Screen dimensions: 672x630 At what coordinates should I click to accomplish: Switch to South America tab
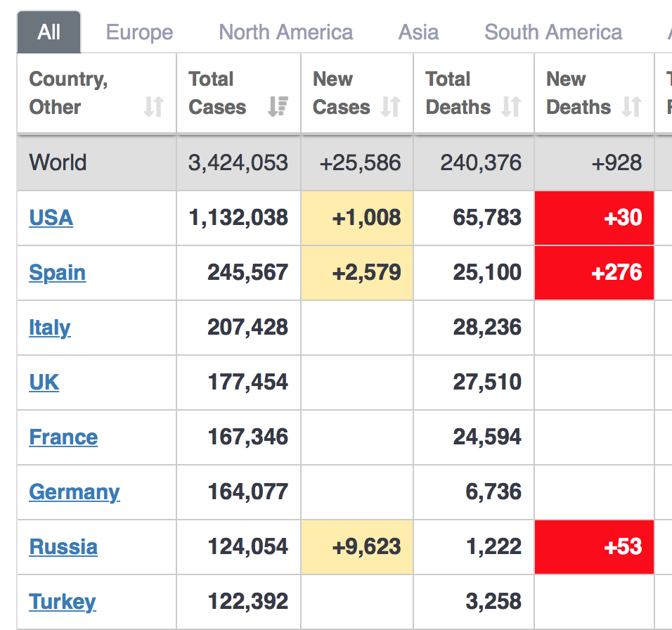[553, 32]
